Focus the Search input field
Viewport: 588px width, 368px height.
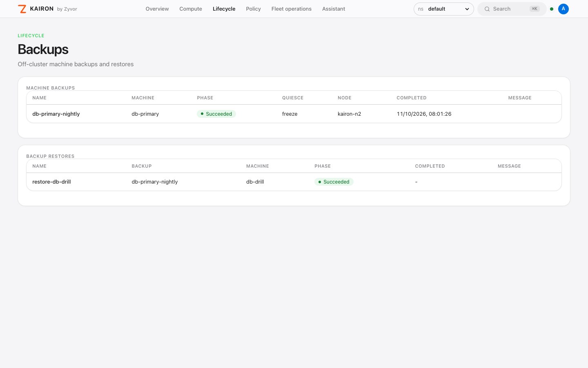click(512, 9)
